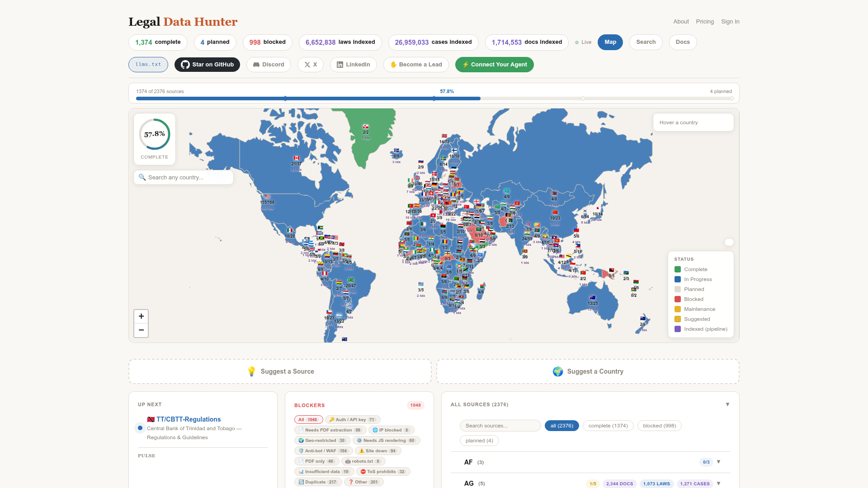Open TT/CBTT-Regulations source link
Image resolution: width=868 pixels, height=488 pixels.
pos(189,419)
